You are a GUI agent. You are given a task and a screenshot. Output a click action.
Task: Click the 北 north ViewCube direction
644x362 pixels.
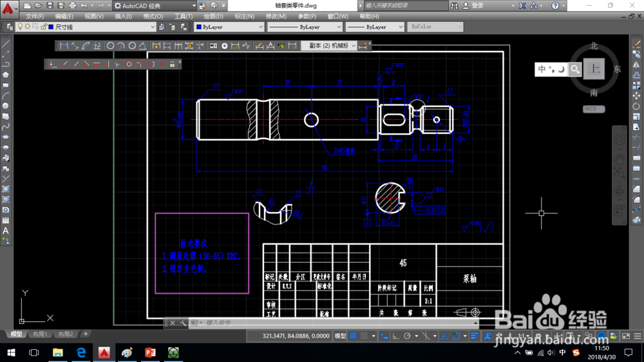tap(594, 46)
